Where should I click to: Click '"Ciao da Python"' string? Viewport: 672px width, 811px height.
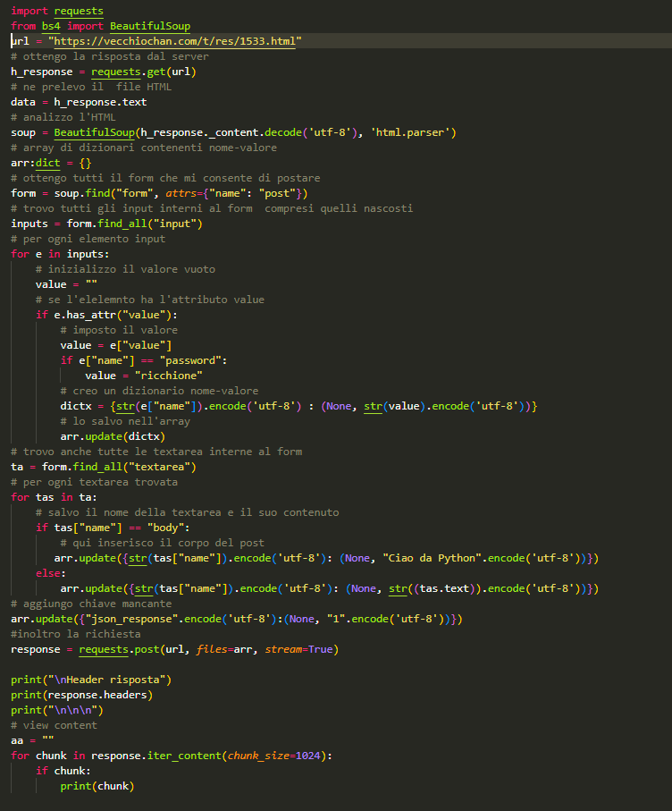(x=433, y=558)
